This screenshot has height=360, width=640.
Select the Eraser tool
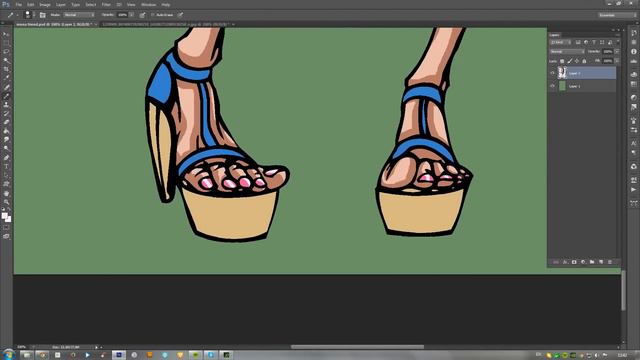(6, 122)
